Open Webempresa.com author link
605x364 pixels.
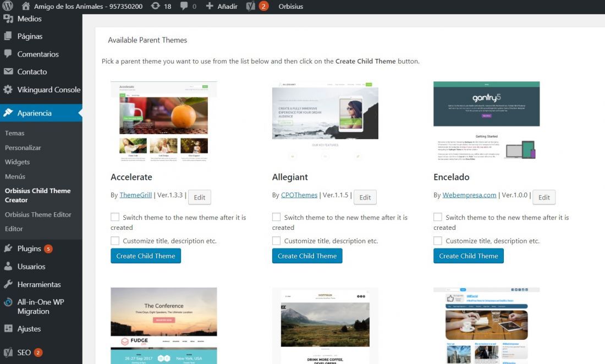[469, 195]
